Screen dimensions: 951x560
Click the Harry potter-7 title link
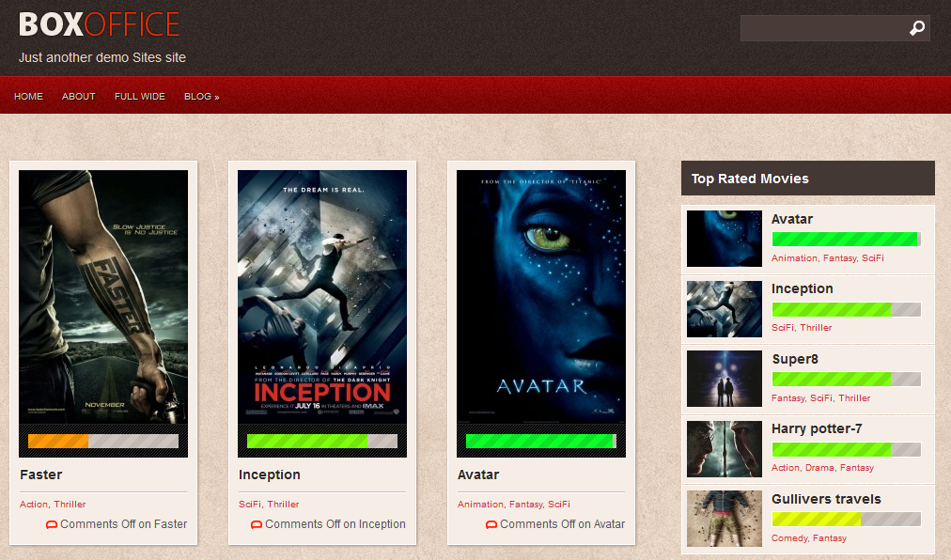[x=817, y=429]
